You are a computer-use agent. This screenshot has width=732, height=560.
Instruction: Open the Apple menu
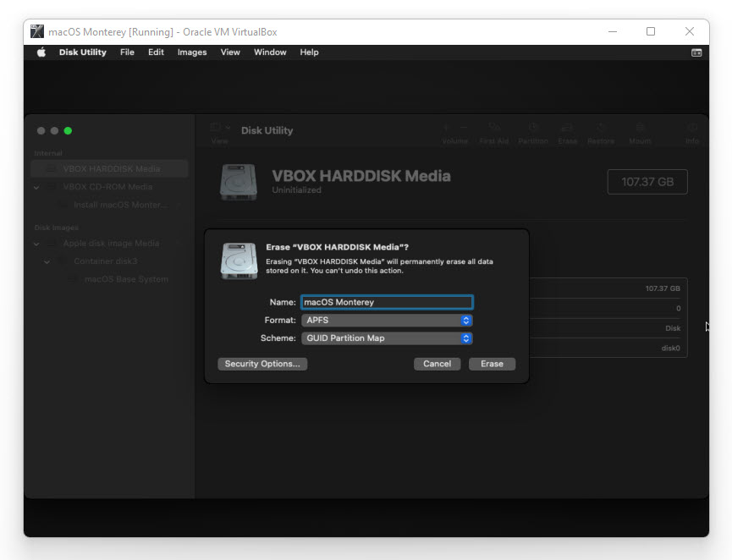[x=41, y=52]
